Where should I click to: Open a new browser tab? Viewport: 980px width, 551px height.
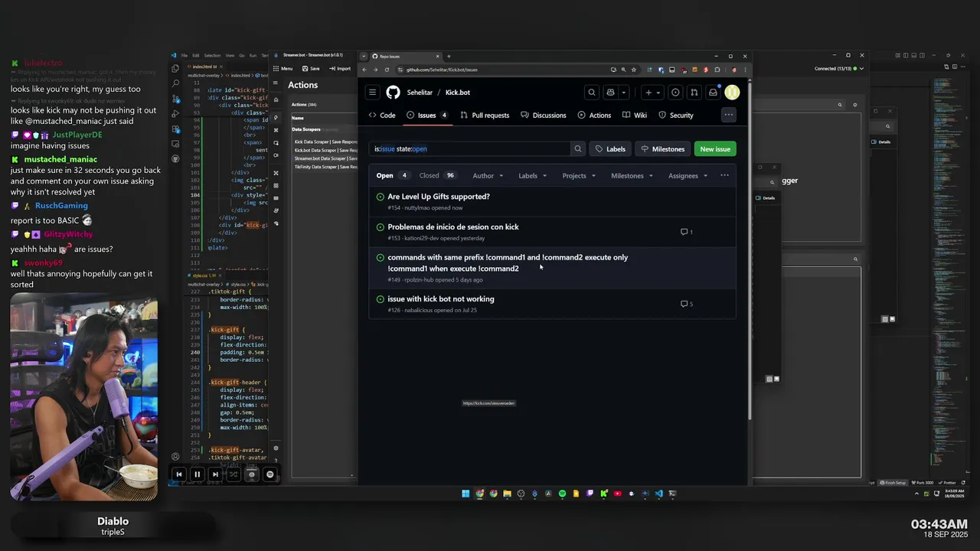click(449, 56)
